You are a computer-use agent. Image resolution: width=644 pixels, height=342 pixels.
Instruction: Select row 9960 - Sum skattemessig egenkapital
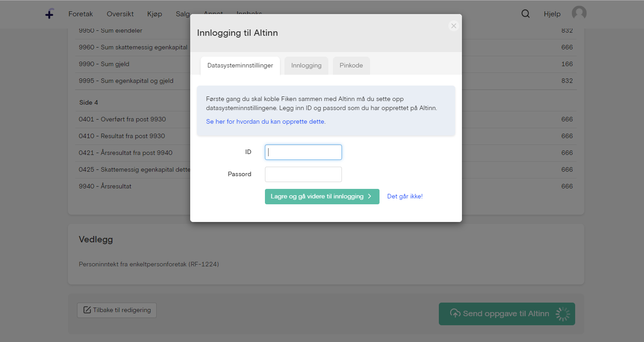(326, 48)
